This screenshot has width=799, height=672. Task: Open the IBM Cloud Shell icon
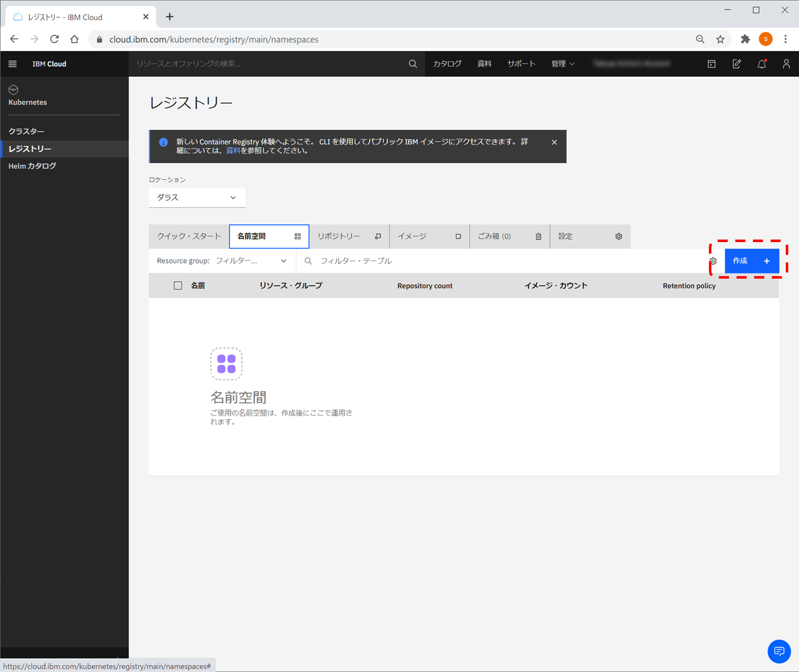coord(711,64)
